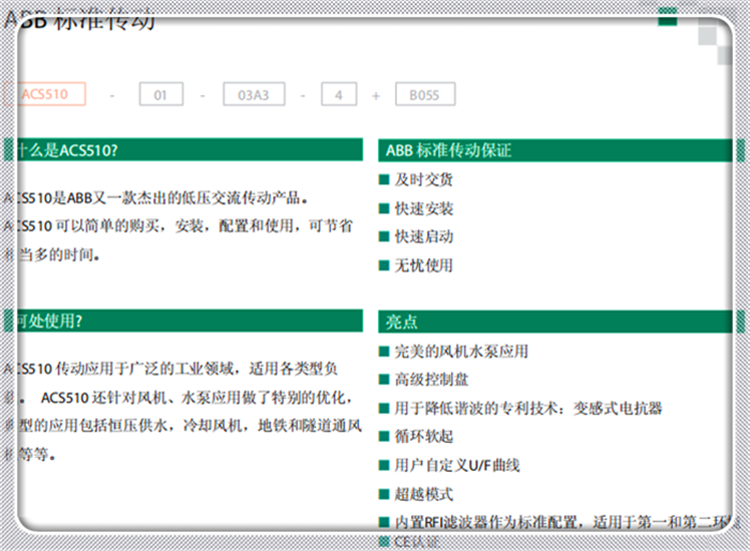This screenshot has height=551, width=750.
Task: Click the 内置RFI滤波器 bullet line
Action: (x=560, y=522)
